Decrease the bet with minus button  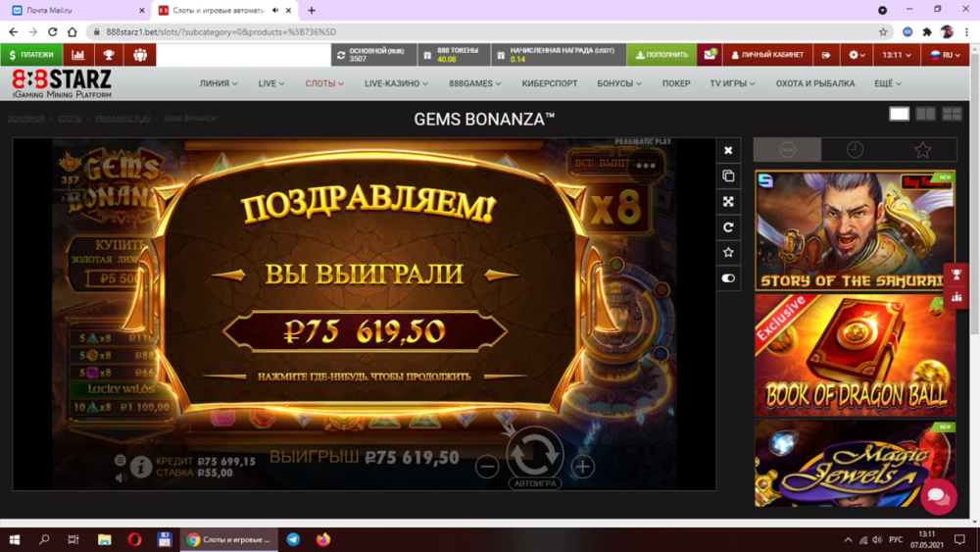[487, 467]
